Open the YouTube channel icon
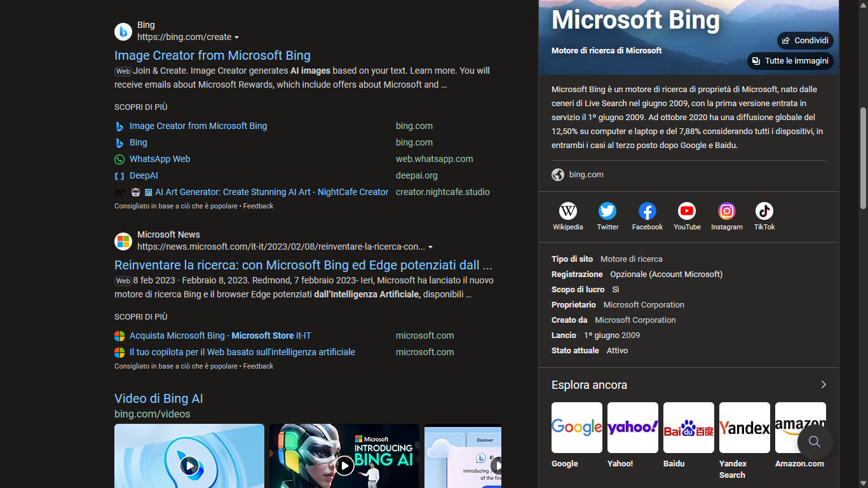The width and height of the screenshot is (868, 488). point(687,211)
